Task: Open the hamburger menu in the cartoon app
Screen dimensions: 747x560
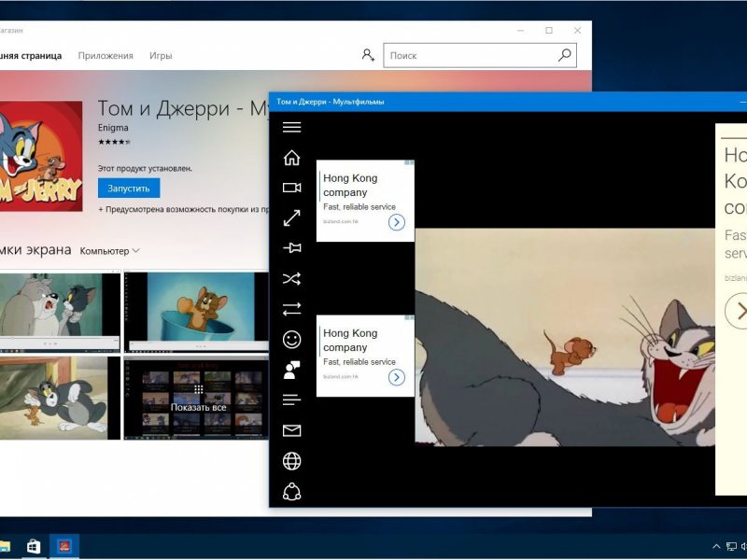Action: 291,127
